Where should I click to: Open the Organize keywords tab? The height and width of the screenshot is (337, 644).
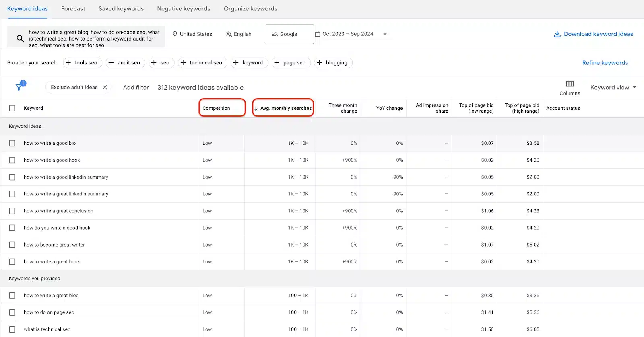tap(250, 9)
